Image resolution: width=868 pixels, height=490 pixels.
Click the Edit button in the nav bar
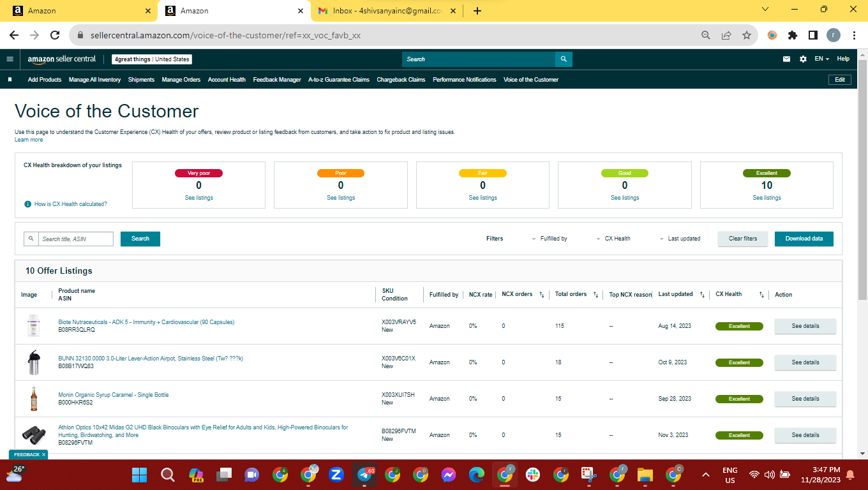pos(840,80)
